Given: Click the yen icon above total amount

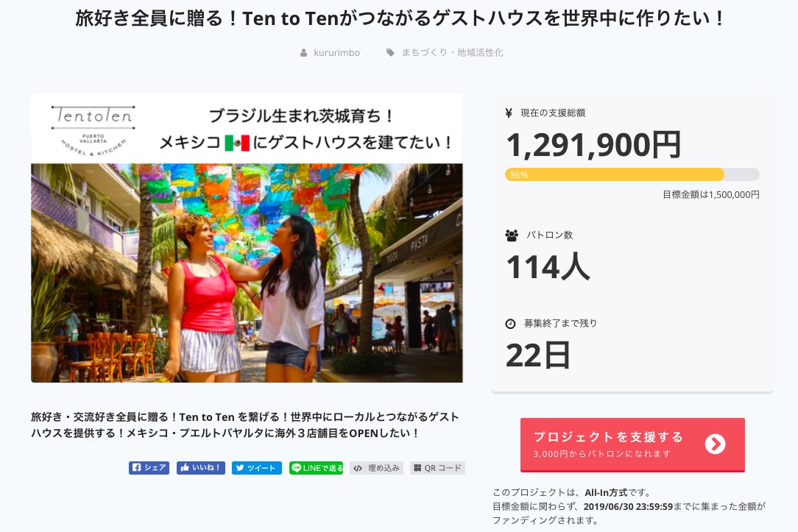Looking at the screenshot, I should 509,113.
